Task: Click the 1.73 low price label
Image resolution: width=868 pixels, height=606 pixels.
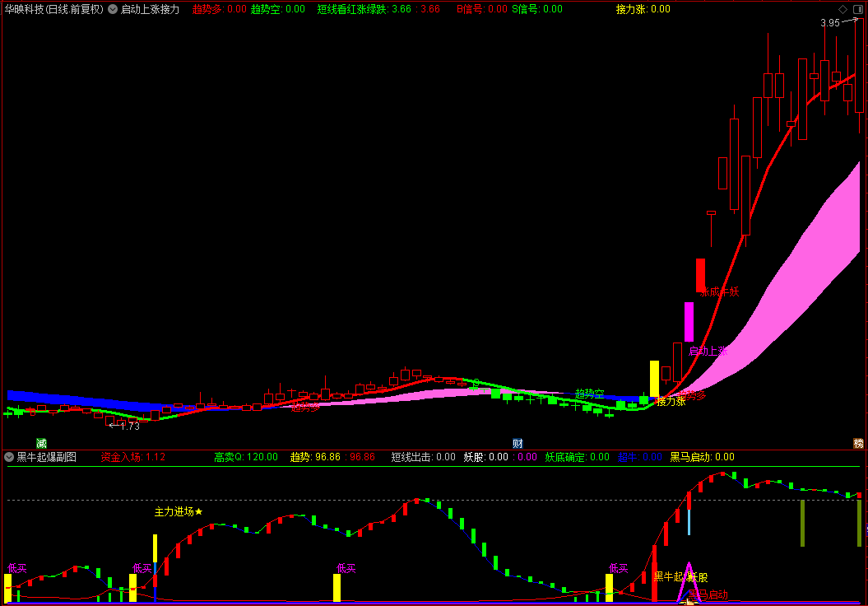Action: pyautogui.click(x=130, y=426)
